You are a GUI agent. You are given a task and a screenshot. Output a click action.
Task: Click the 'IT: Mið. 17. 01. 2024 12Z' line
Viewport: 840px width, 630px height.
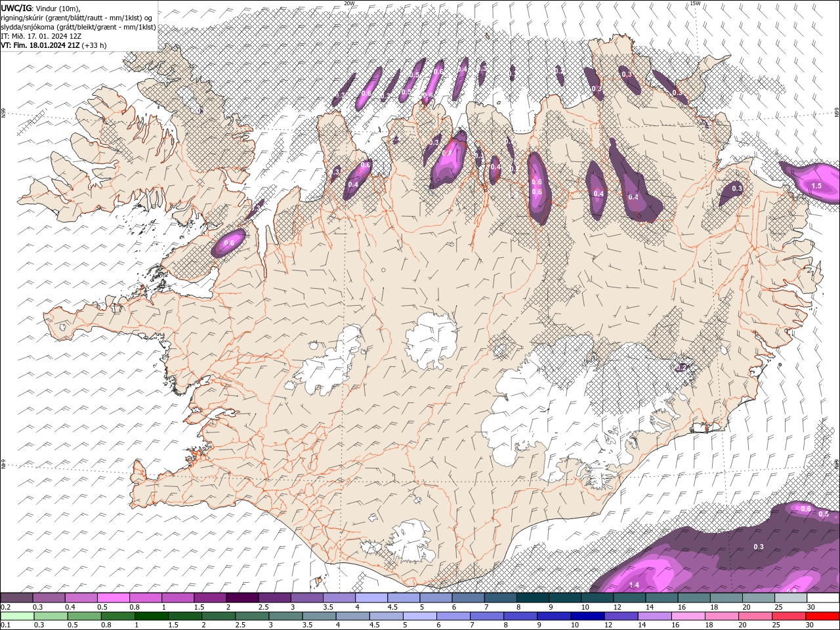click(x=41, y=36)
